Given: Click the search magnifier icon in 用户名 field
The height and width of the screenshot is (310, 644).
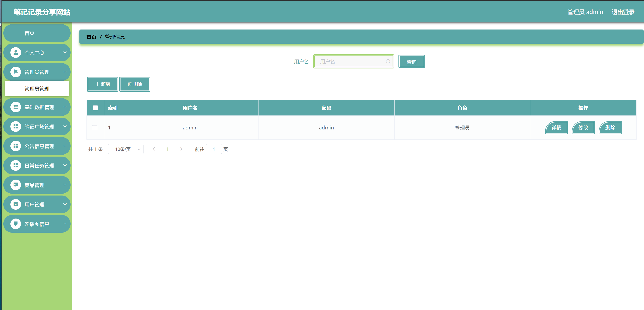Looking at the screenshot, I should pos(388,61).
